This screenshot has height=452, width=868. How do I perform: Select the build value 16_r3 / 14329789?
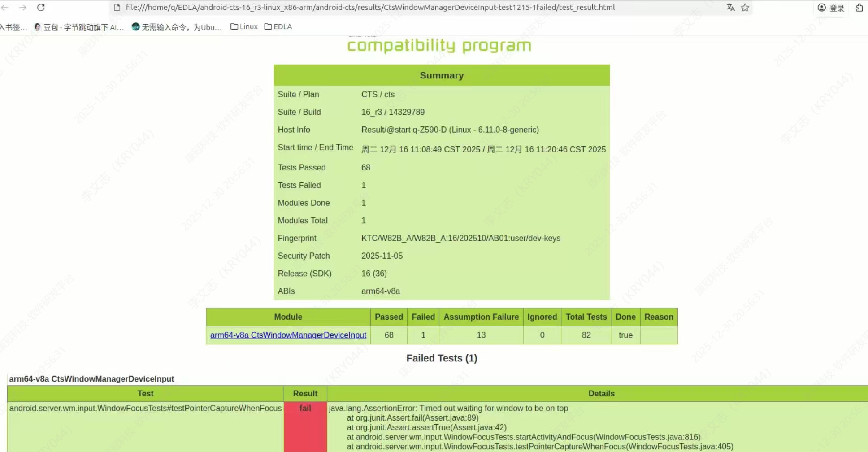[393, 112]
